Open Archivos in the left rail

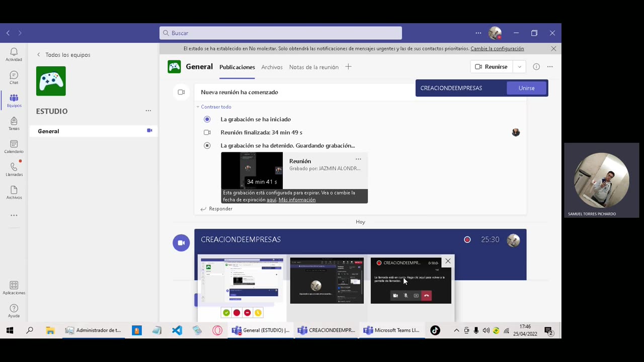pyautogui.click(x=14, y=193)
